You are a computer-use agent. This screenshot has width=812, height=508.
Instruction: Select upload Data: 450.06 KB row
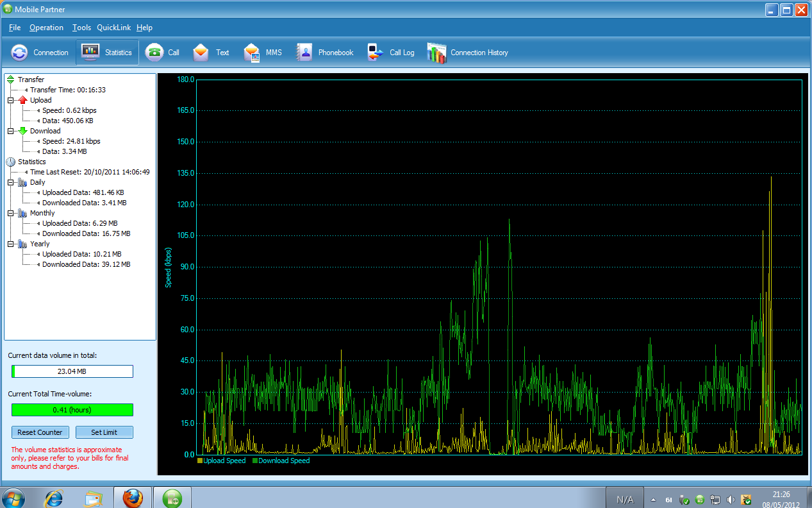(x=68, y=121)
